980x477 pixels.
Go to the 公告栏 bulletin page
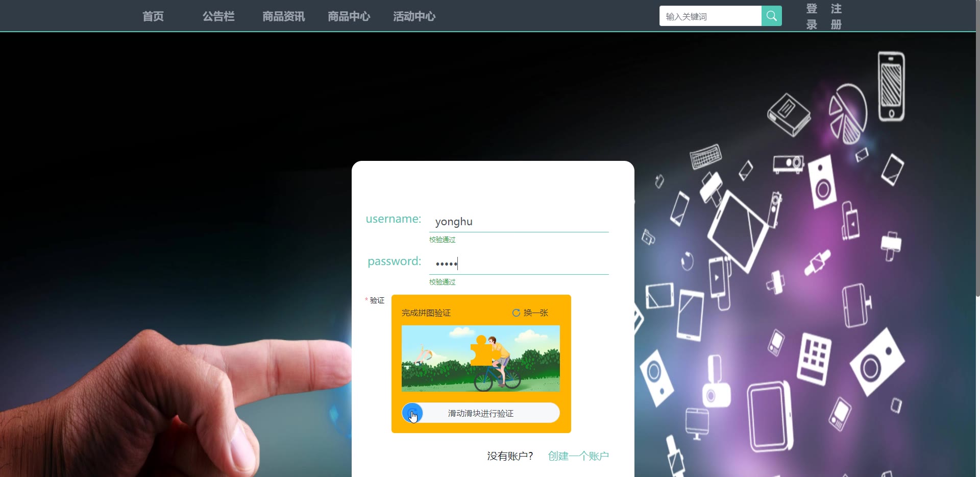[x=218, y=16]
